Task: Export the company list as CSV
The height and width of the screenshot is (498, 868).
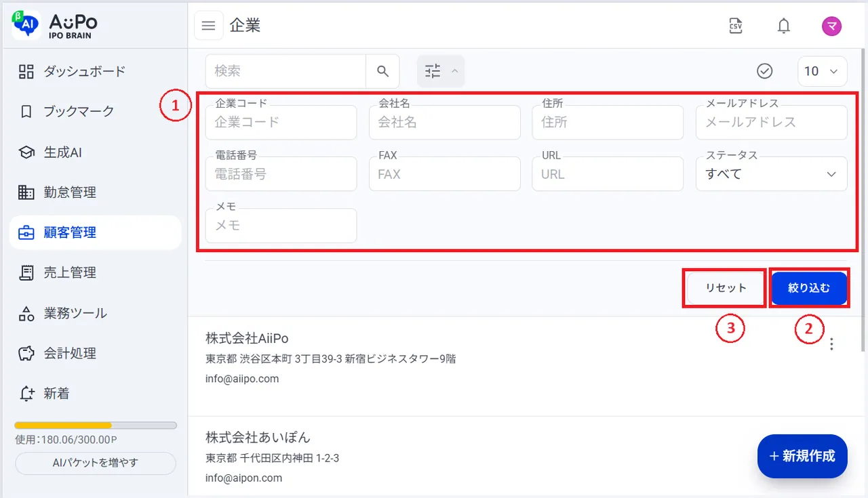Action: point(736,26)
